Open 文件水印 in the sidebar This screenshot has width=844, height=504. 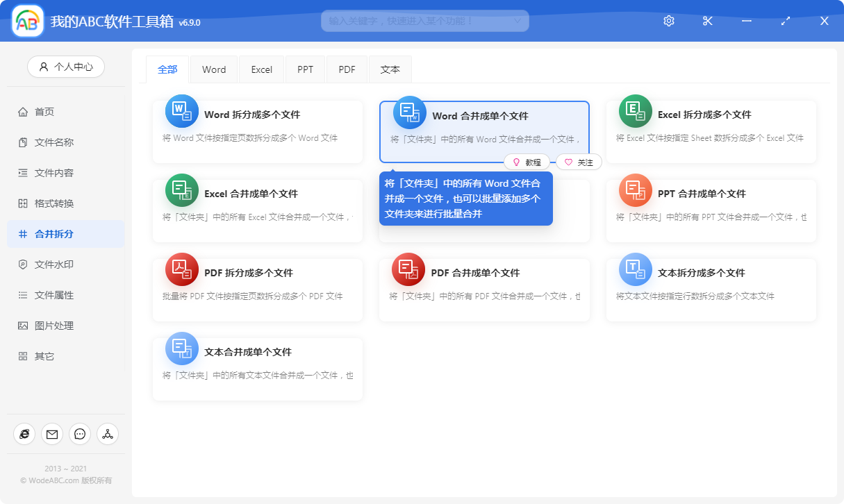pyautogui.click(x=54, y=264)
